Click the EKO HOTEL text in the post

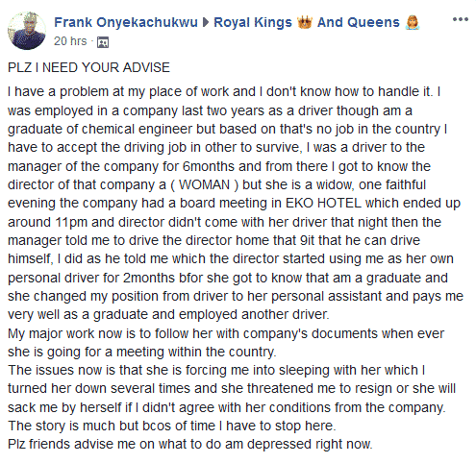(x=323, y=203)
